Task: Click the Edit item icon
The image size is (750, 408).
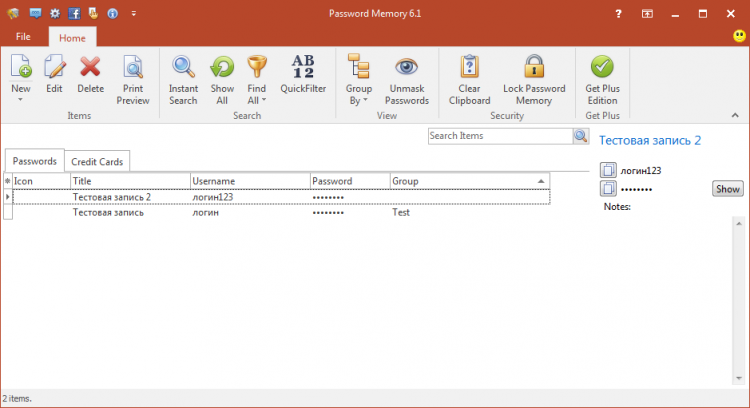Action: 54,66
